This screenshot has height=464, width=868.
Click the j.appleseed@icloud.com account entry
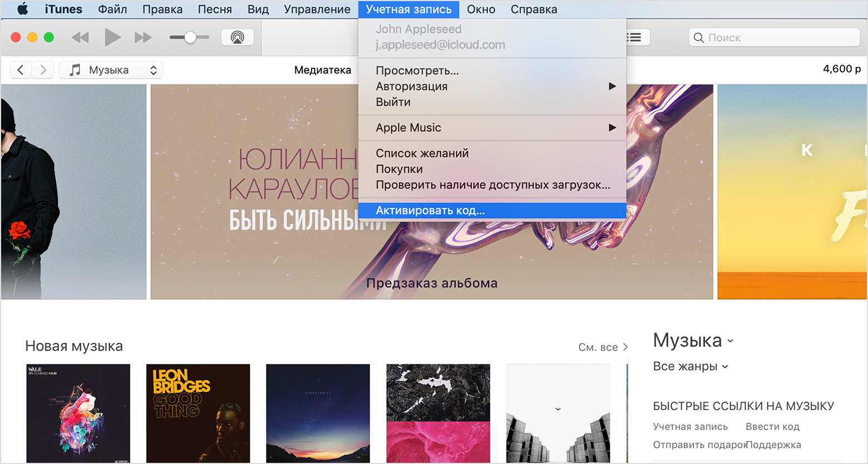440,45
